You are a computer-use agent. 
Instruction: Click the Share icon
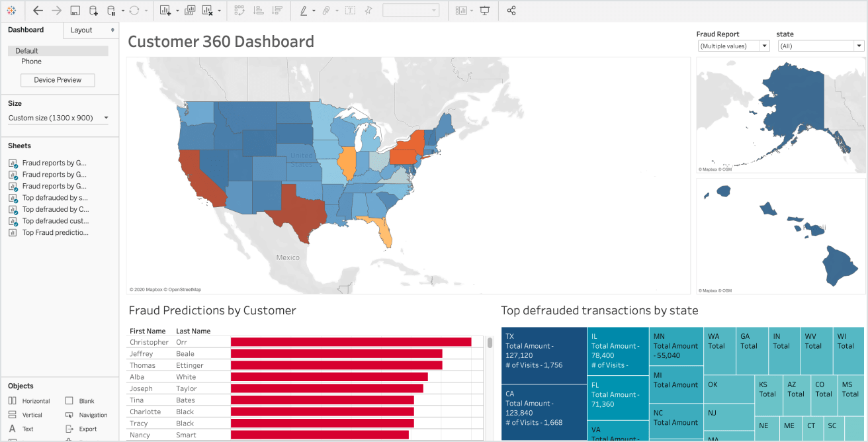(x=511, y=11)
